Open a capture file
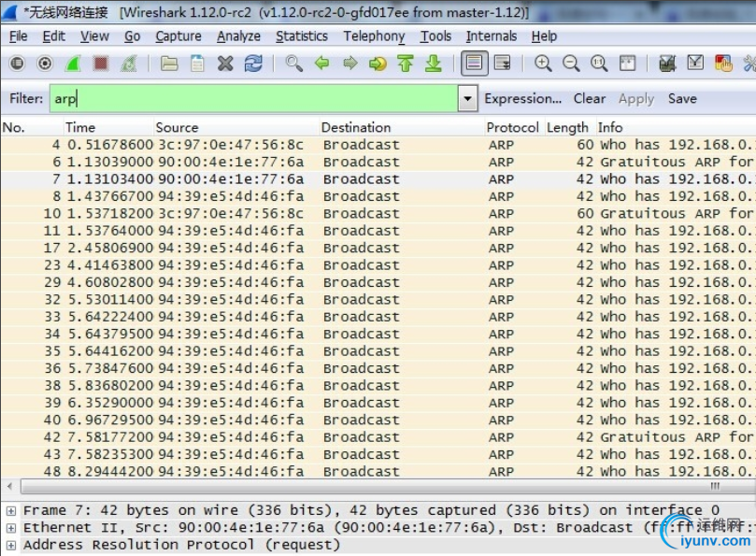756x556 pixels. point(169,64)
